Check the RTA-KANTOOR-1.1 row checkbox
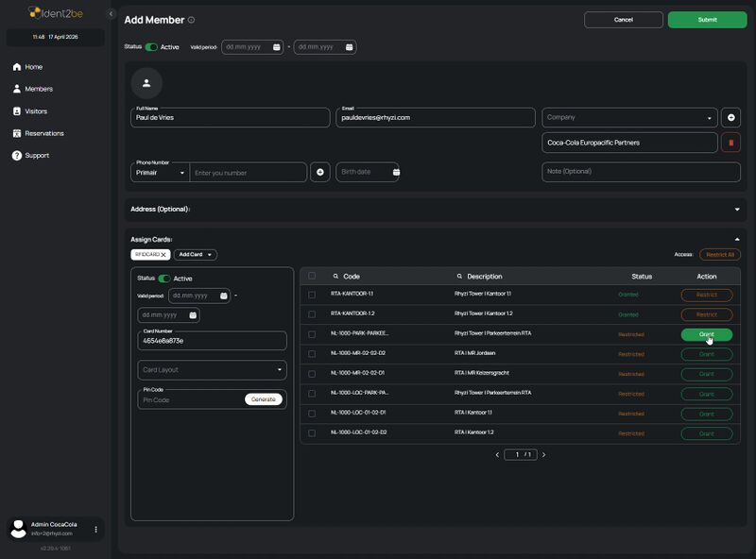 [x=312, y=295]
